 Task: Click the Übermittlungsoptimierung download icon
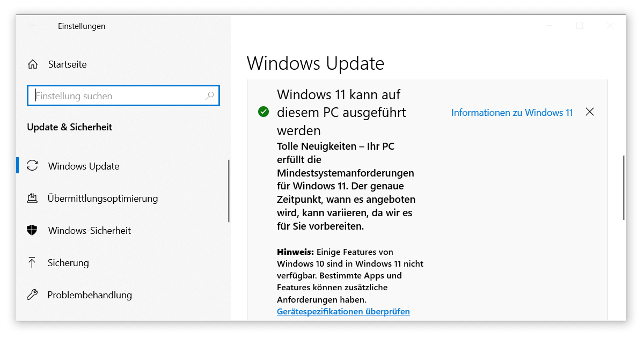click(x=33, y=198)
